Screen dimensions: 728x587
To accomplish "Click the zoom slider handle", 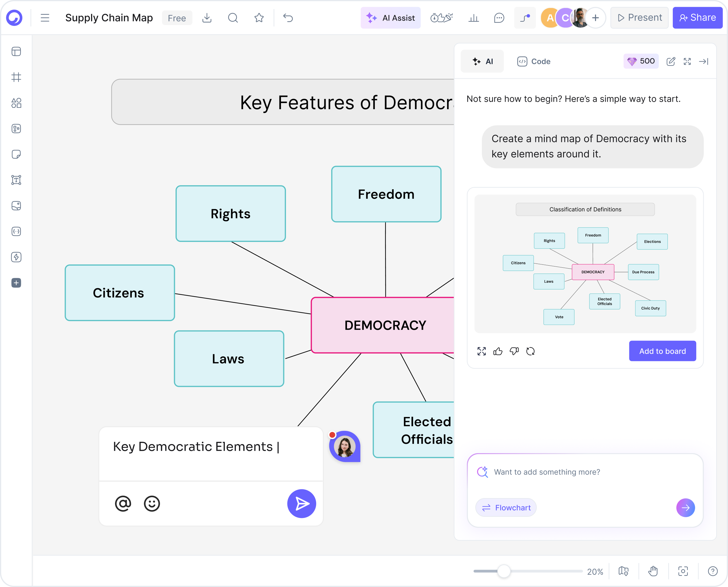I will click(504, 571).
